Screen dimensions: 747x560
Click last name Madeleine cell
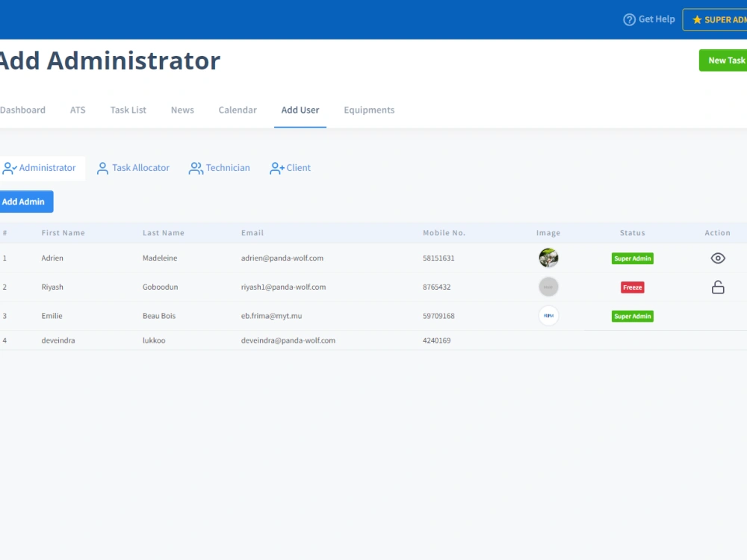point(160,258)
